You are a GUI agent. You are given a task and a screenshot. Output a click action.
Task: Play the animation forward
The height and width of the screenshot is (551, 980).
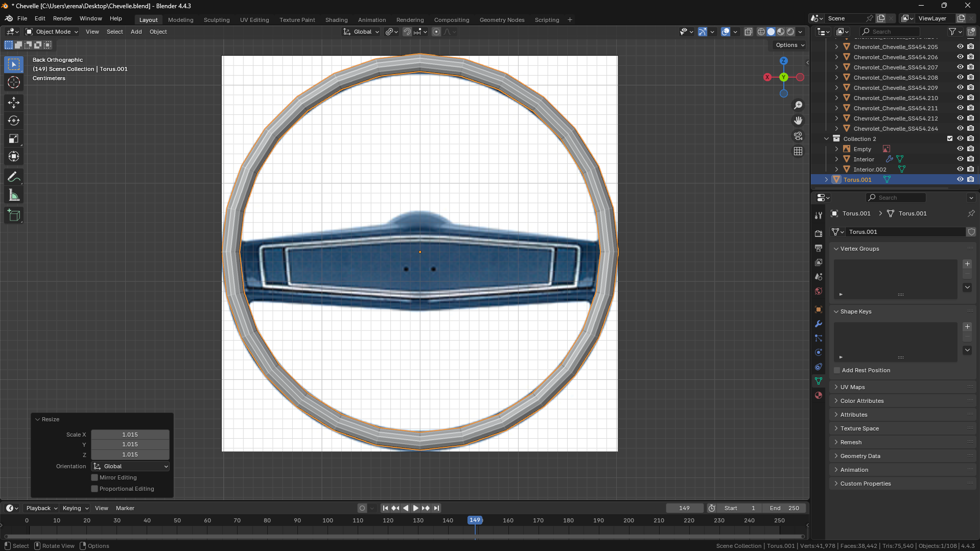pos(415,508)
